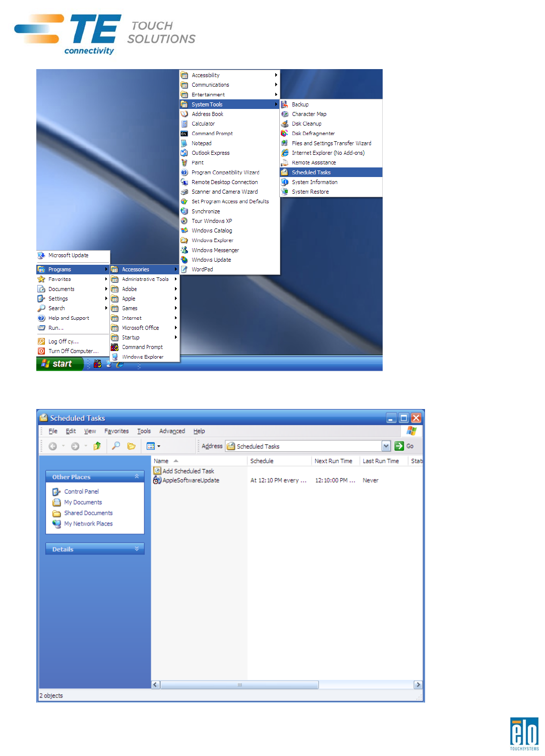Open Programs in the Start menu
The image size is (545, 756).
click(x=73, y=269)
